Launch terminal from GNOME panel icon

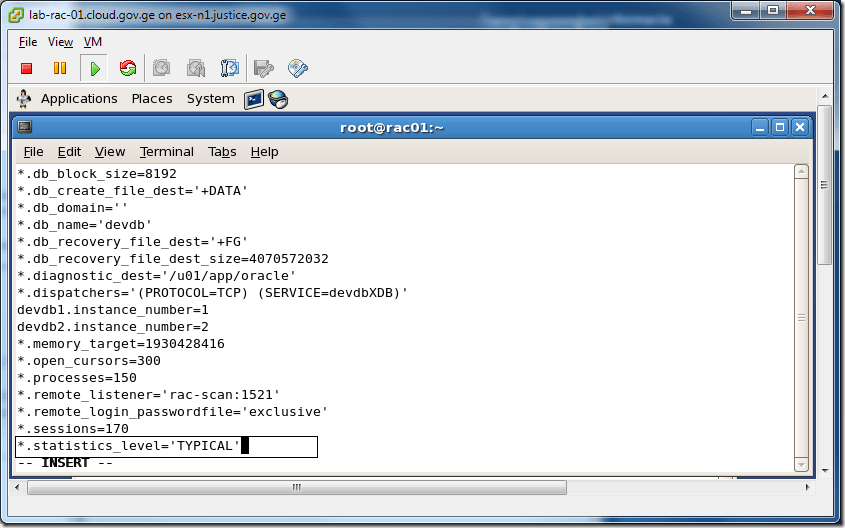(254, 99)
